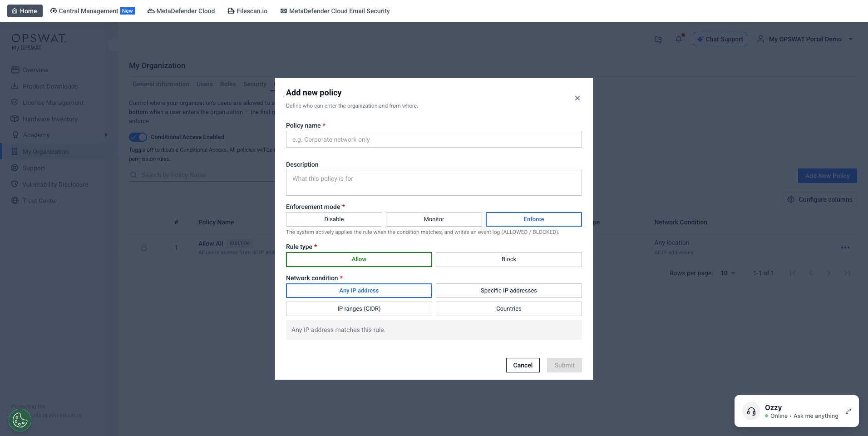Open cookie preferences icon
868x436 pixels.
click(20, 420)
